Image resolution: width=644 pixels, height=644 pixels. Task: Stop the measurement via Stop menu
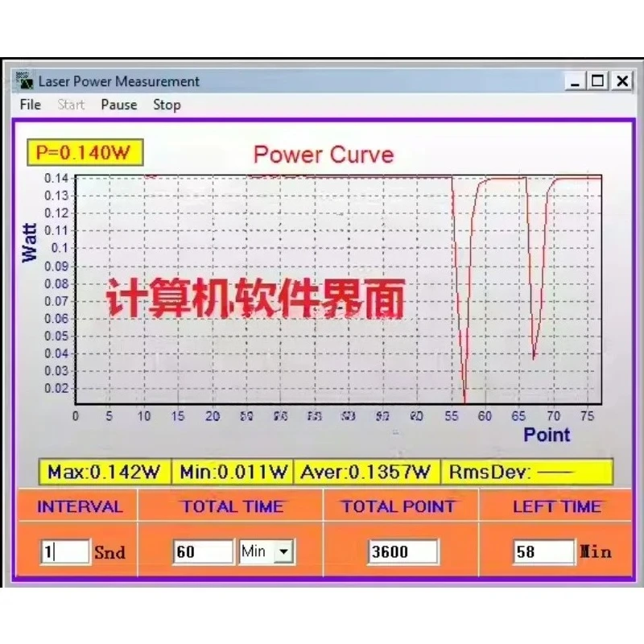tap(167, 105)
